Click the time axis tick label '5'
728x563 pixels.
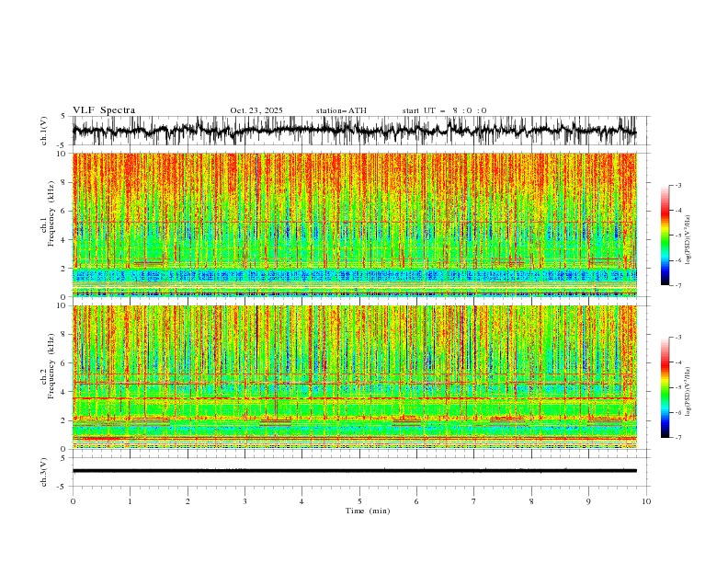click(359, 501)
